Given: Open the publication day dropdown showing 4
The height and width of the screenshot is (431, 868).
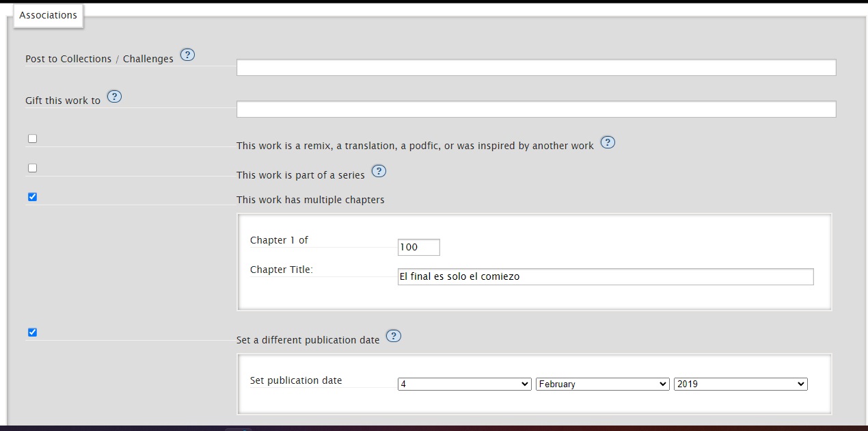Looking at the screenshot, I should [464, 384].
